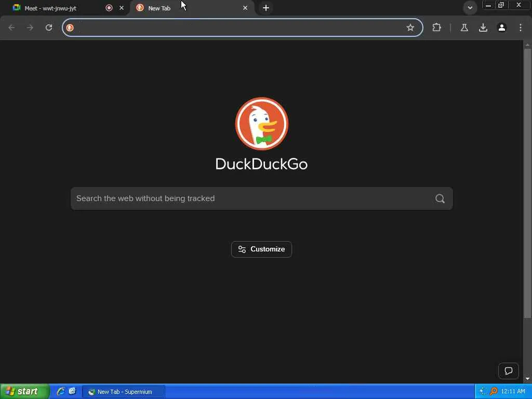Close the Meet tab
This screenshot has width=532, height=399.
(122, 8)
